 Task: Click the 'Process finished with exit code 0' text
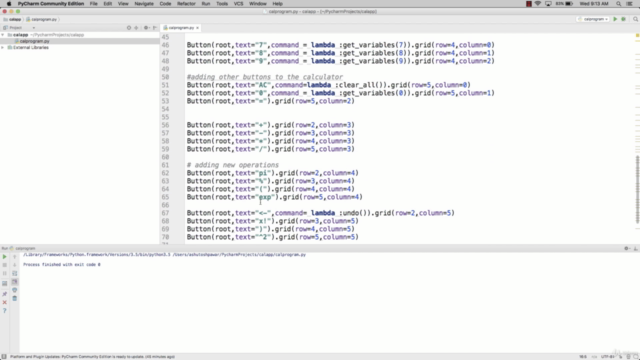pyautogui.click(x=62, y=264)
